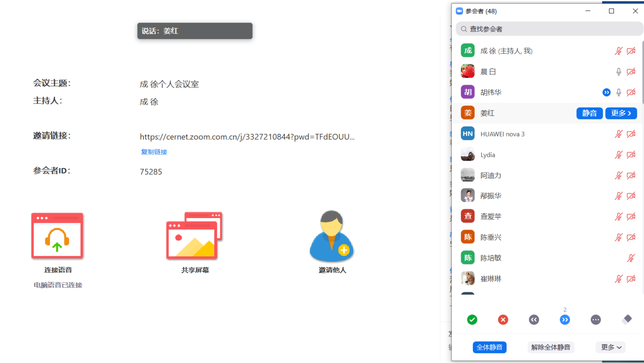Click the red X feedback icon

[503, 320]
